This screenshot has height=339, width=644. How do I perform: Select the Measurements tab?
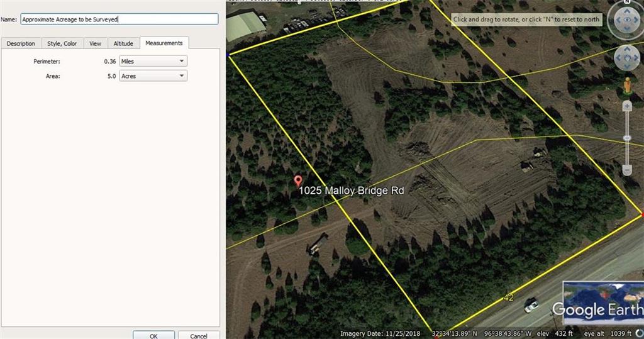pos(164,43)
